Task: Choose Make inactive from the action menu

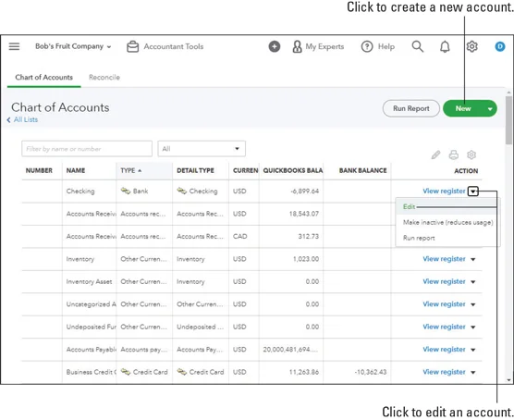Action: [447, 222]
